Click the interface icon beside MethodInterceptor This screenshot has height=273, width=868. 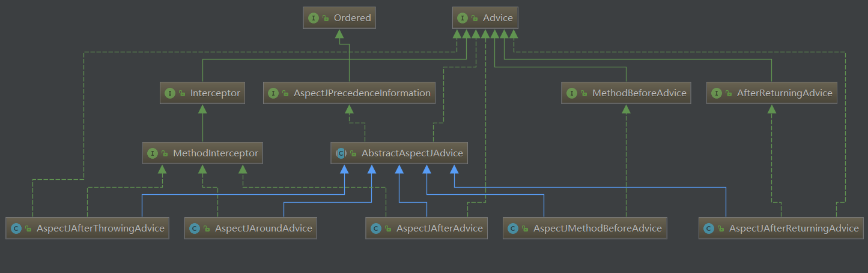tap(153, 153)
